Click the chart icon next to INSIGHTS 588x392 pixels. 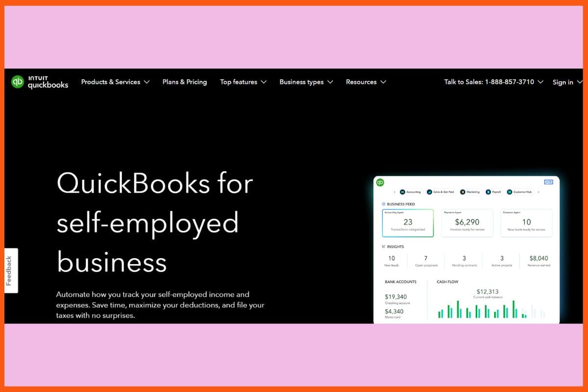[x=384, y=246]
